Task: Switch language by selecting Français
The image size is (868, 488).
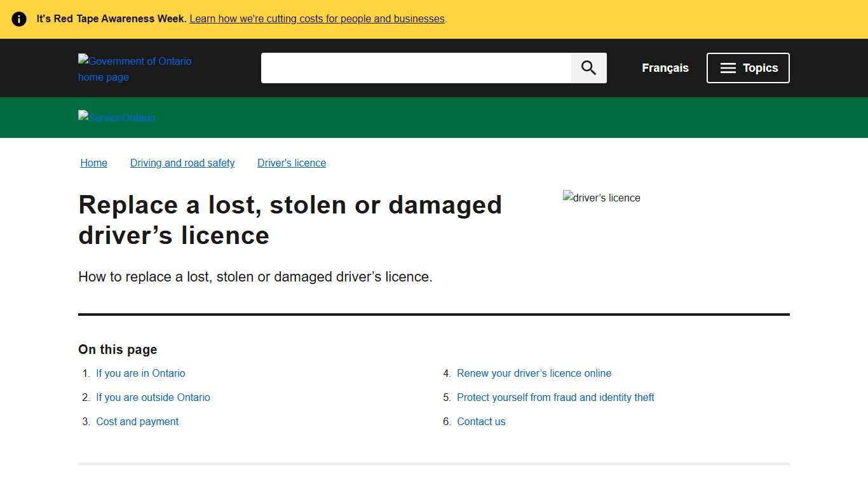Action: point(665,67)
